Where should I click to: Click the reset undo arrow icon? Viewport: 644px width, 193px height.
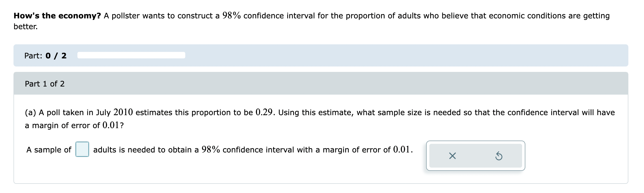click(x=499, y=156)
